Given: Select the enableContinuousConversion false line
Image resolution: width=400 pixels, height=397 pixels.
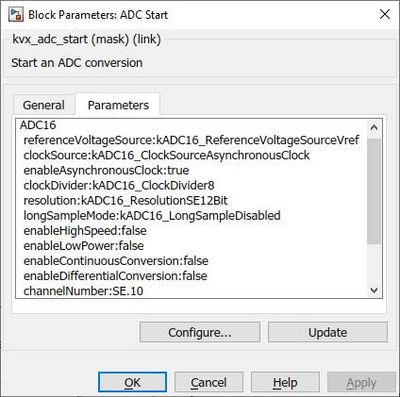Looking at the screenshot, I should [116, 261].
